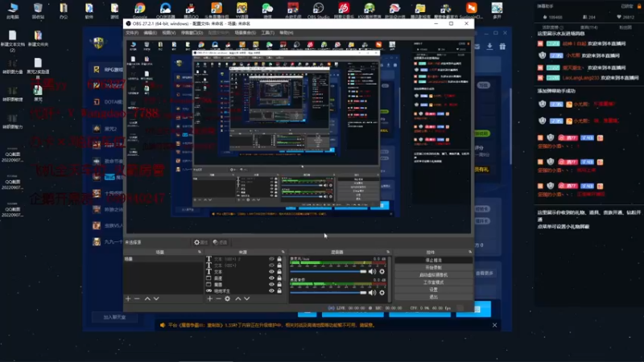Mute the 麦克风/Aux mixer channel
644x362 pixels.
tap(372, 272)
